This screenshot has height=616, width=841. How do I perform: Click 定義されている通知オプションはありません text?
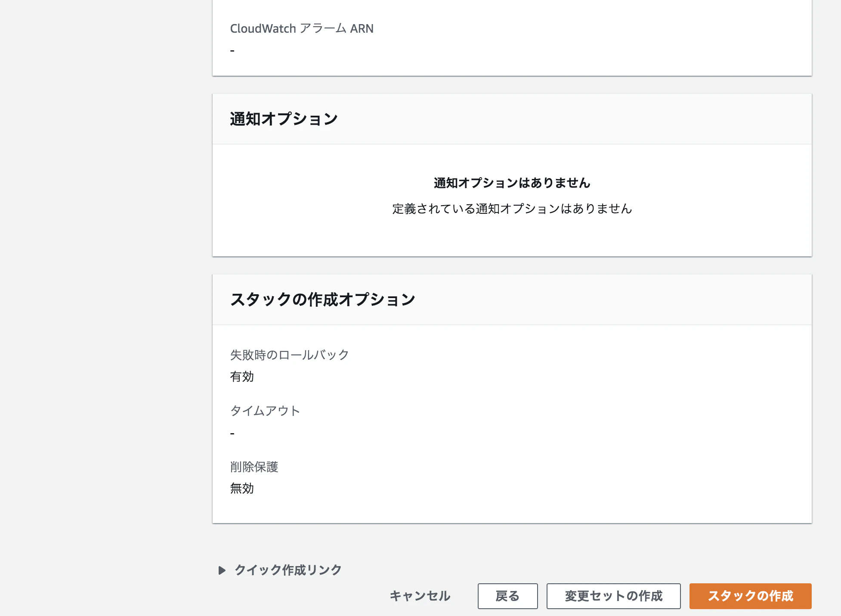[x=512, y=209]
